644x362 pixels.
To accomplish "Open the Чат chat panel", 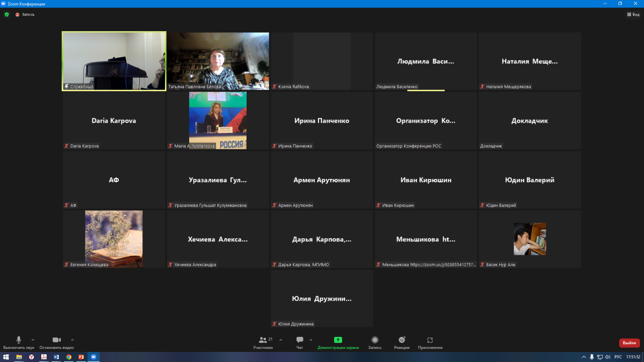I will [300, 340].
